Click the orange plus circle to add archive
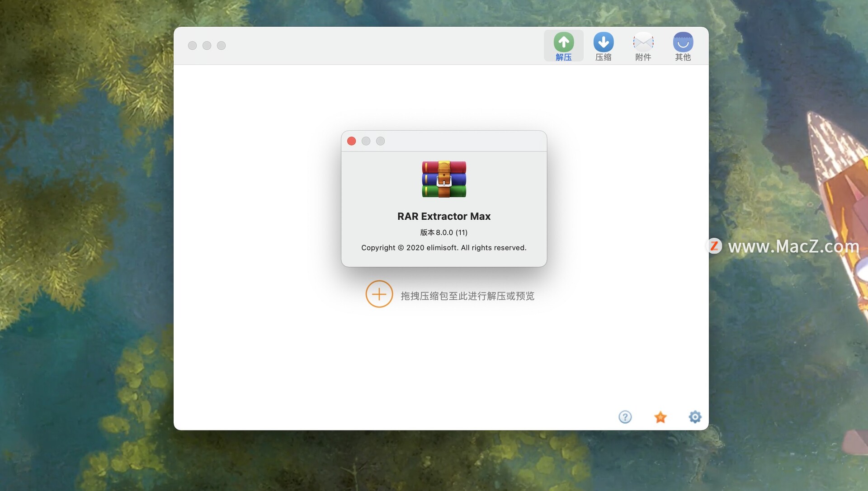Screen dimensions: 868x491 (379, 294)
